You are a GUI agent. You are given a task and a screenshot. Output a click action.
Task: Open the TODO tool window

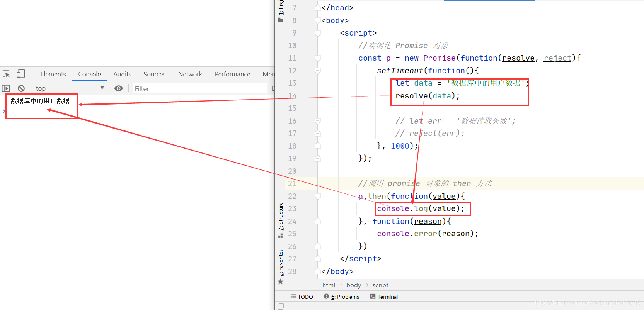point(302,296)
